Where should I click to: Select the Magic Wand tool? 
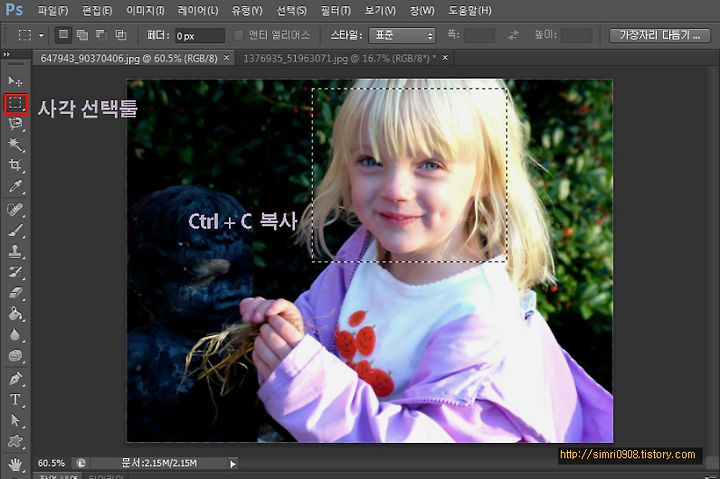tap(15, 145)
